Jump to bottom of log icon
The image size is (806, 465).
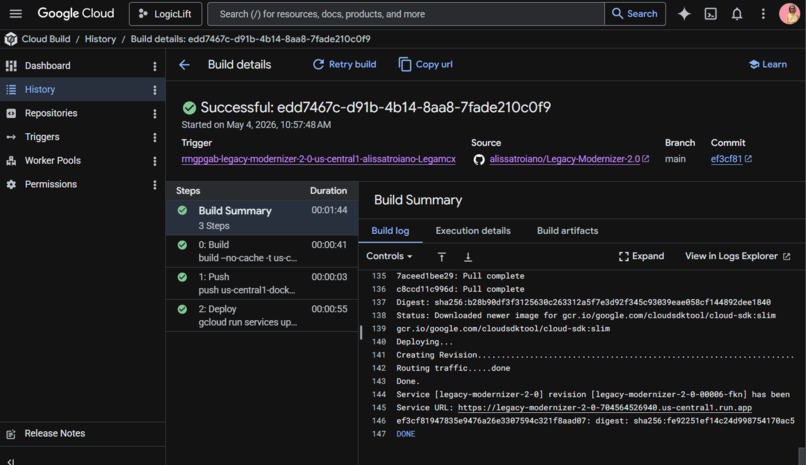468,256
